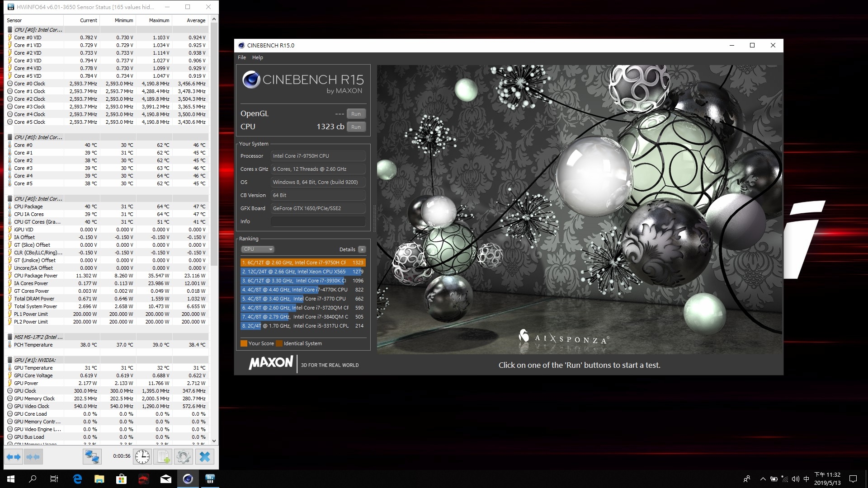Click the collapse columns arrows icon in HWiNFO
This screenshot has width=868, height=488.
tap(33, 457)
